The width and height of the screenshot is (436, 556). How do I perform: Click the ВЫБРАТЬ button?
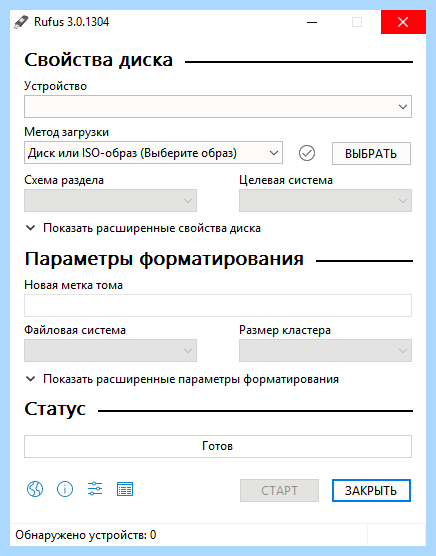[x=371, y=154]
